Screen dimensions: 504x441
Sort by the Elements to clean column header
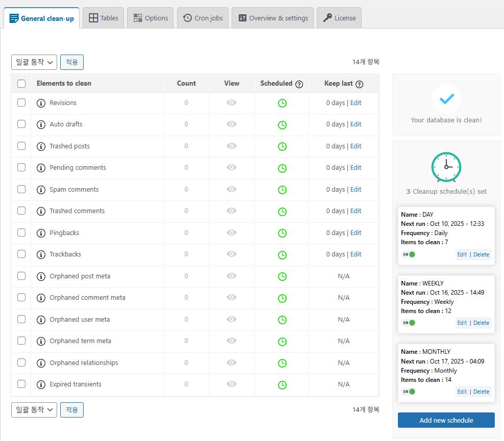click(x=64, y=84)
